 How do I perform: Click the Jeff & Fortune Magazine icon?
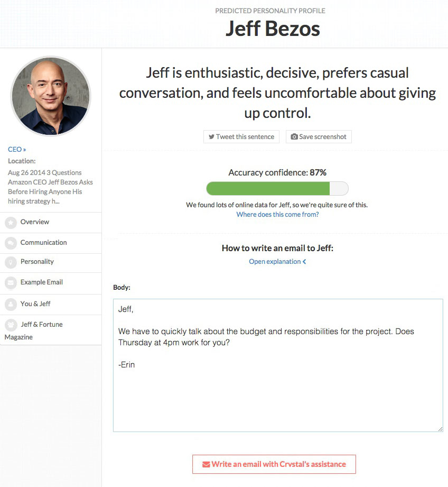point(11,325)
